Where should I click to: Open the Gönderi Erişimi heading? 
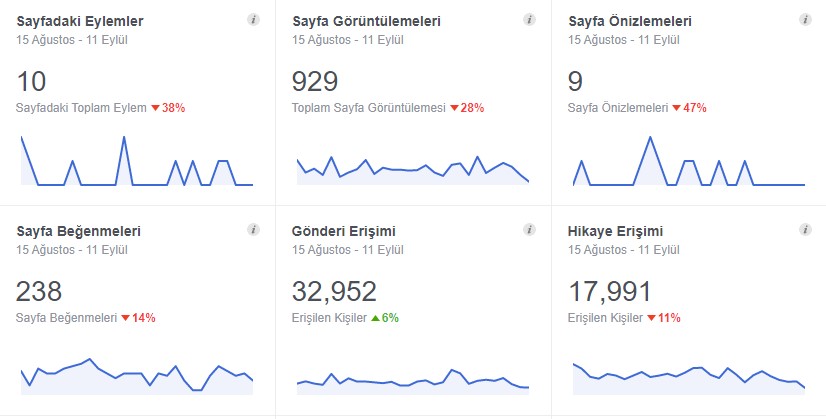344,231
